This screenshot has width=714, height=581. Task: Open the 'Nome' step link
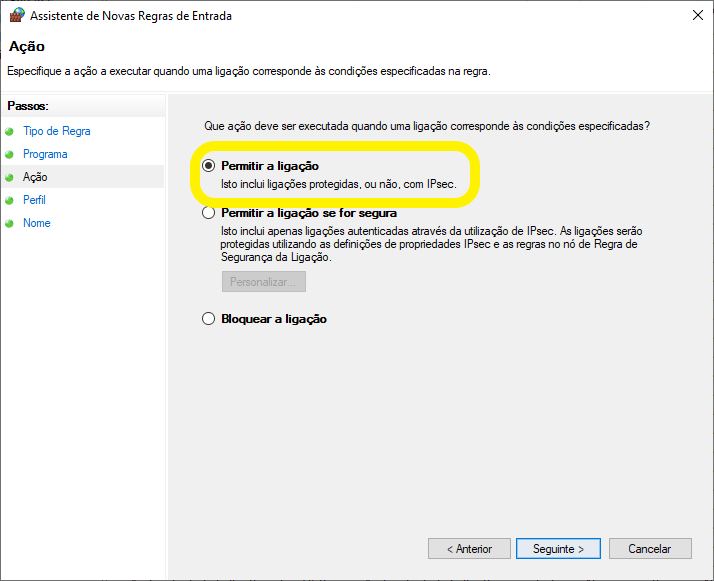click(36, 223)
